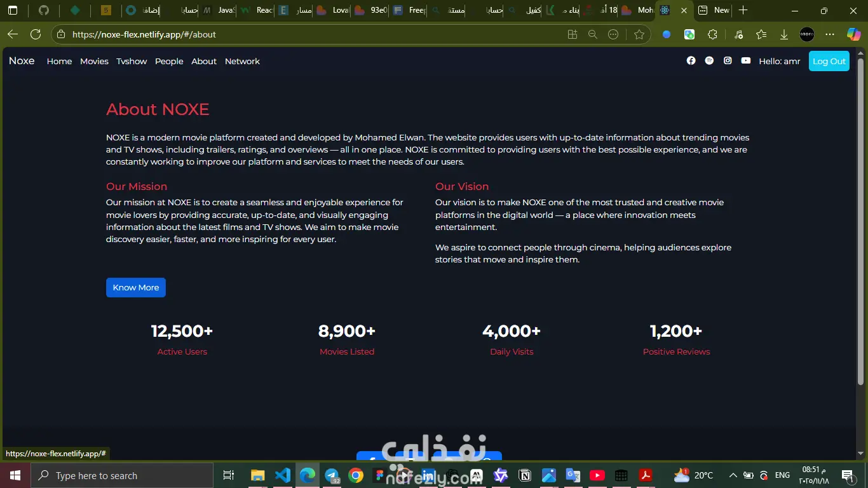
Task: Open the media control music icon
Action: 738,34
